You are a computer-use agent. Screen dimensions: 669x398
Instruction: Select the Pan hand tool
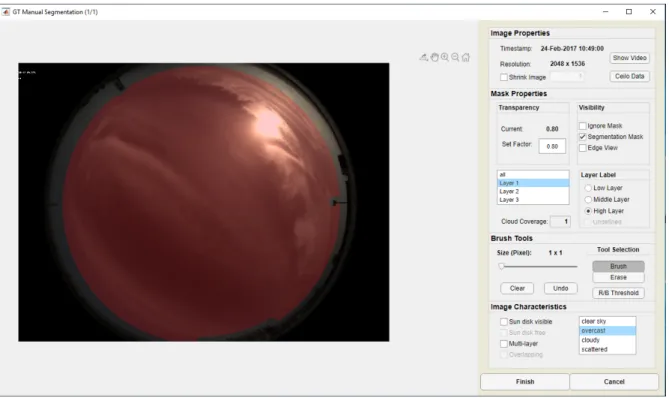[434, 57]
